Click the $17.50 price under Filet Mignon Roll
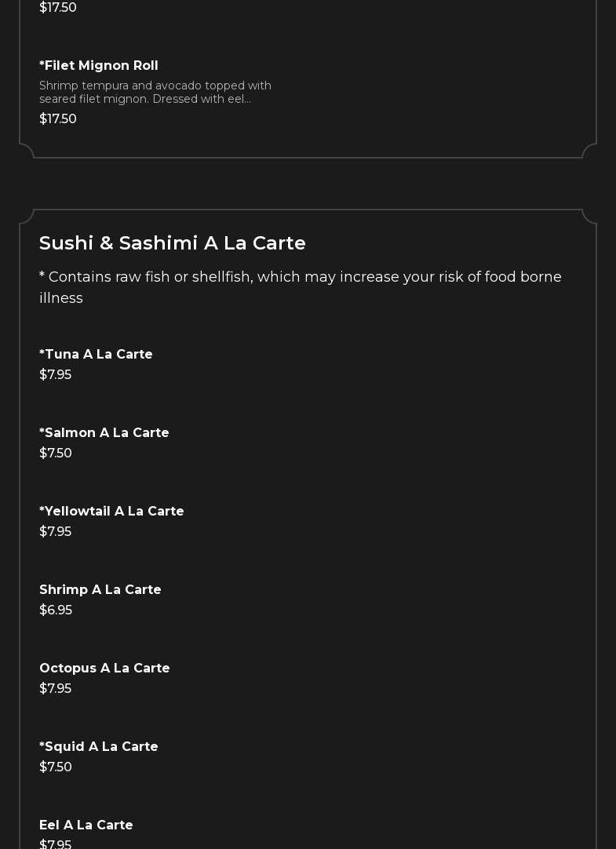The image size is (616, 849). pos(58,119)
